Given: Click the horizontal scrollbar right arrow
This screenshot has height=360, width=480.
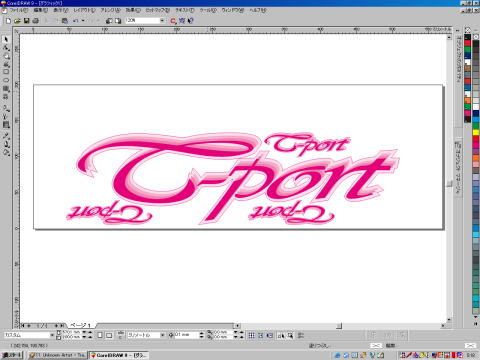Looking at the screenshot, I should click(443, 326).
